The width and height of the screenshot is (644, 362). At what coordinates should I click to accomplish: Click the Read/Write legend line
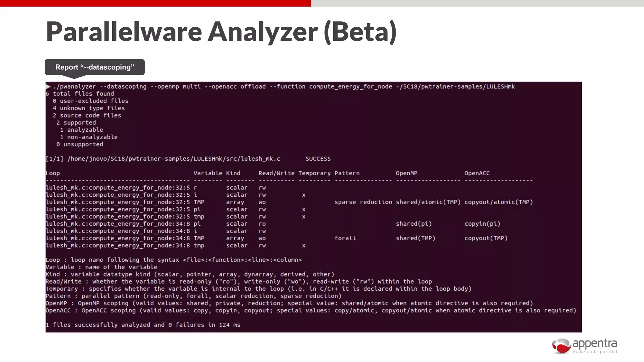tap(239, 282)
